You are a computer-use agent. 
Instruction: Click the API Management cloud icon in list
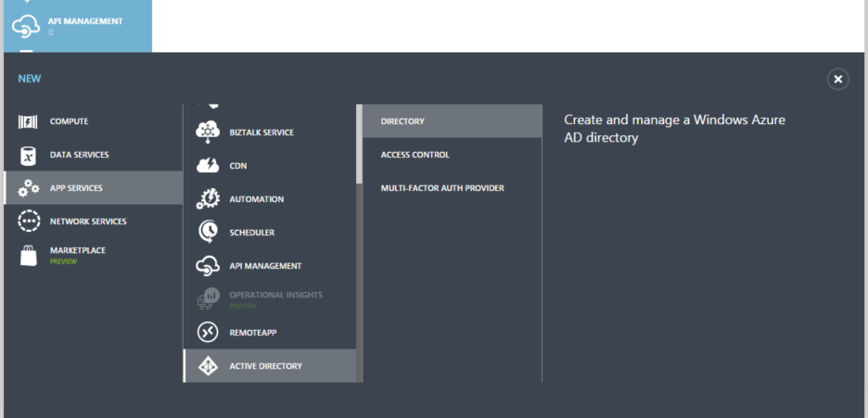coord(208,266)
